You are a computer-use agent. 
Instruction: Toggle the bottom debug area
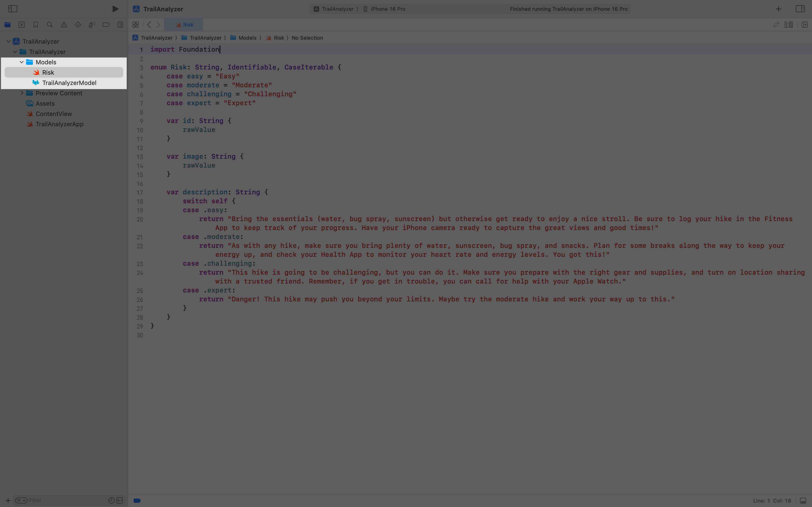point(803,501)
